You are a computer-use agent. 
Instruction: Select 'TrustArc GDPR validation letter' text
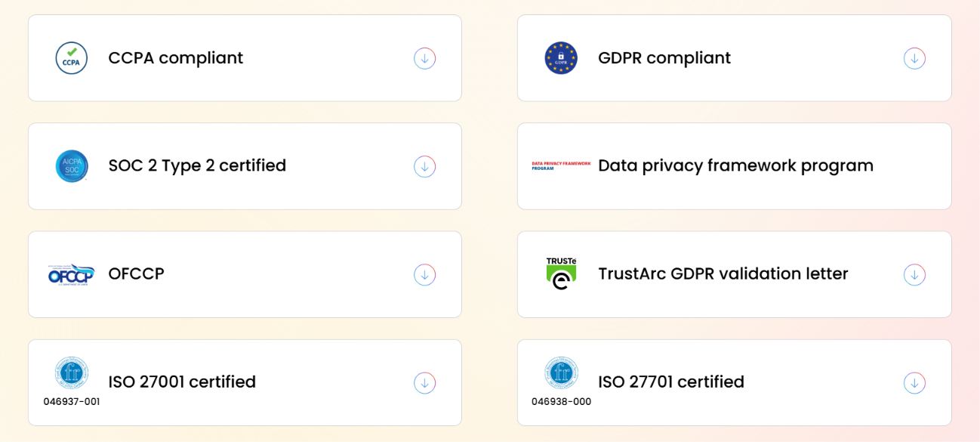click(723, 274)
